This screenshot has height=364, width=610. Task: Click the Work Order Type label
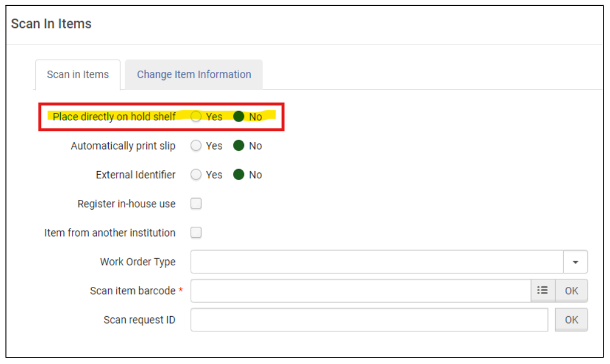137,262
